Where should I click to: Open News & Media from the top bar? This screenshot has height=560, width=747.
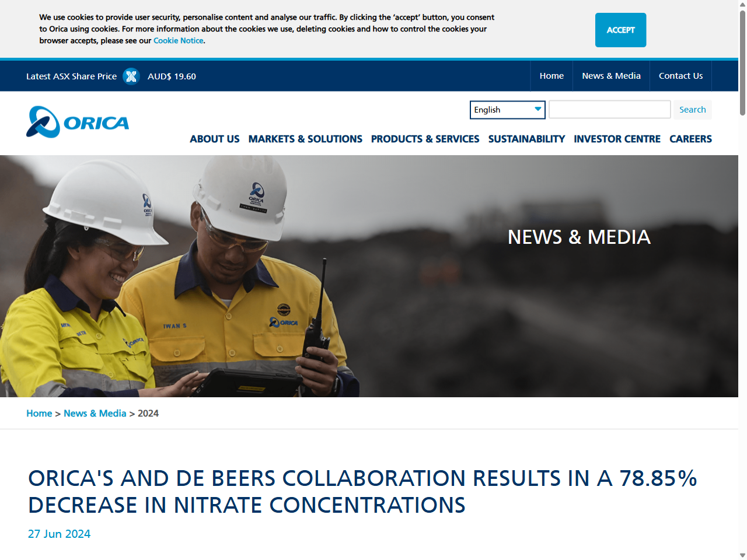pos(611,75)
